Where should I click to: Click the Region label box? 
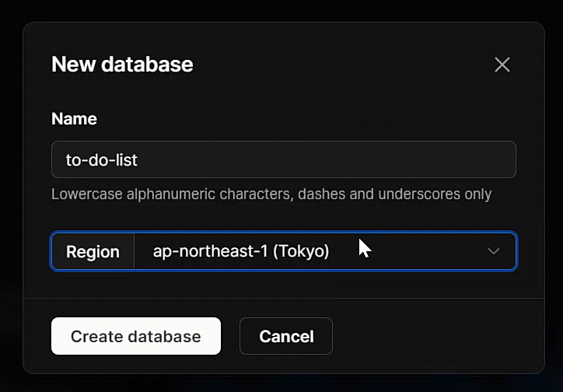93,251
